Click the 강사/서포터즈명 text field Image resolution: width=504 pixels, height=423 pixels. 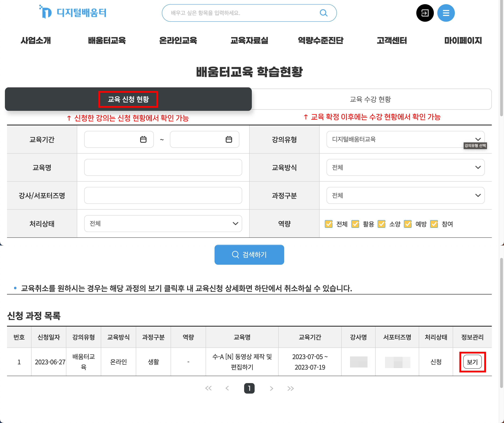tap(163, 195)
